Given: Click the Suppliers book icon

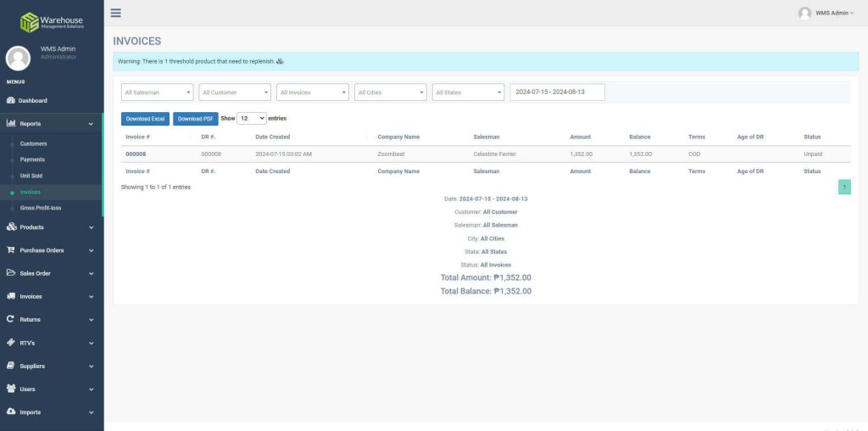Looking at the screenshot, I should pos(10,366).
